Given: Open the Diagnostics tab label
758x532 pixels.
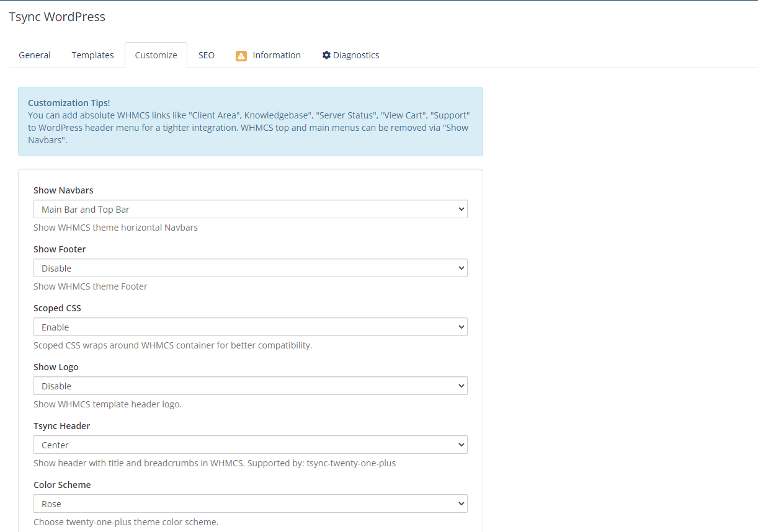Looking at the screenshot, I should coord(356,55).
